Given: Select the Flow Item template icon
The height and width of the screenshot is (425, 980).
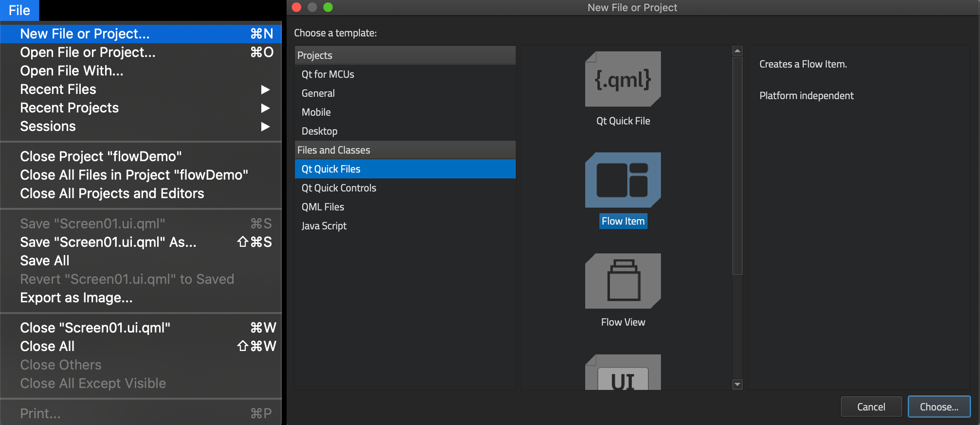Looking at the screenshot, I should (622, 180).
